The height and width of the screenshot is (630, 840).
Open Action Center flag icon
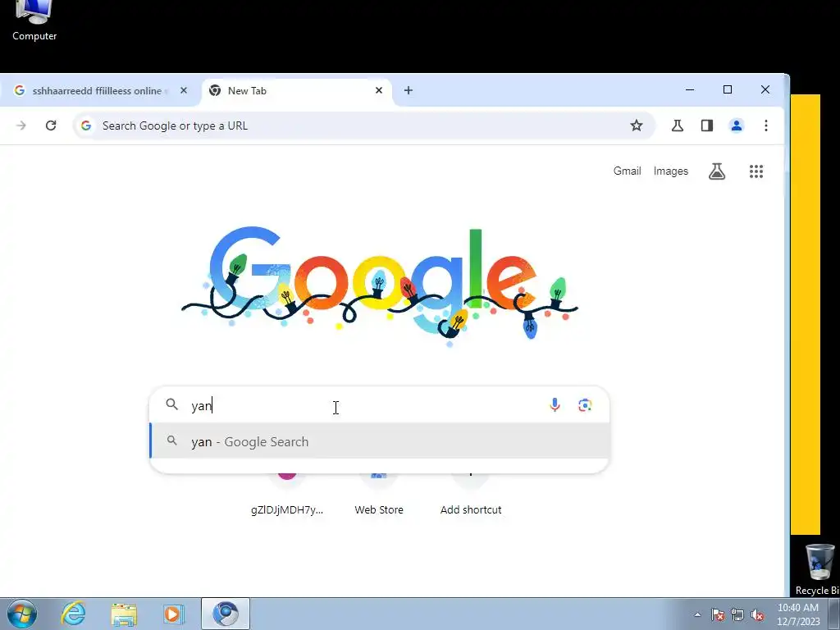tap(718, 614)
